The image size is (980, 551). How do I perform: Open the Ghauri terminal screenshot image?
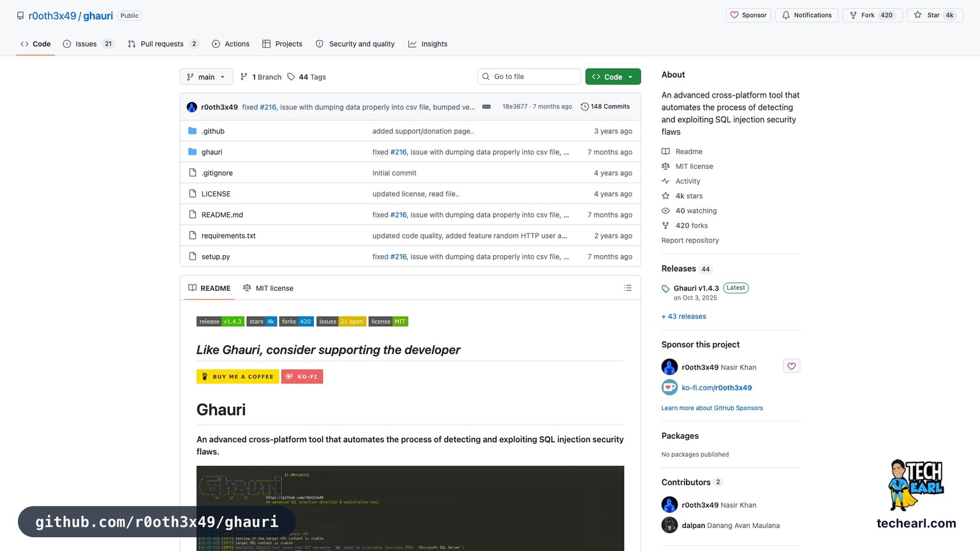click(x=410, y=508)
